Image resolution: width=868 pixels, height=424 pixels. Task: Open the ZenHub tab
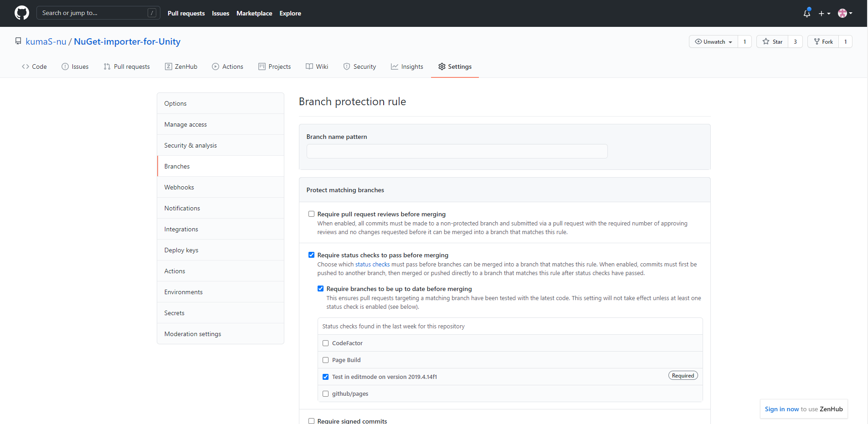pyautogui.click(x=181, y=66)
